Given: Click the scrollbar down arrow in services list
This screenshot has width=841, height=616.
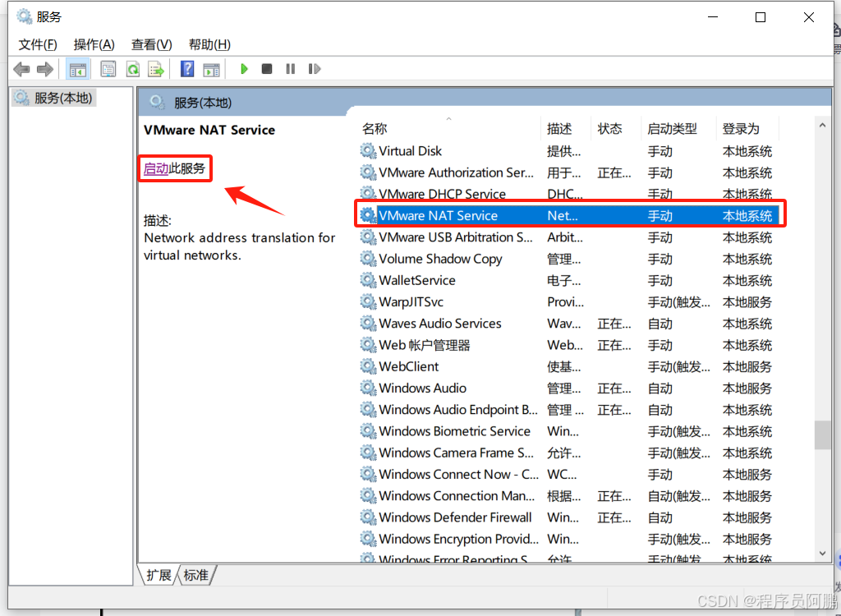Looking at the screenshot, I should (x=822, y=554).
